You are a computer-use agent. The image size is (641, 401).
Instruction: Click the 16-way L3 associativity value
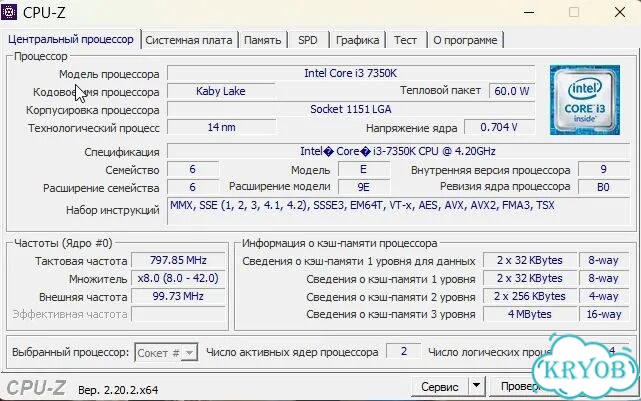pyautogui.click(x=604, y=314)
